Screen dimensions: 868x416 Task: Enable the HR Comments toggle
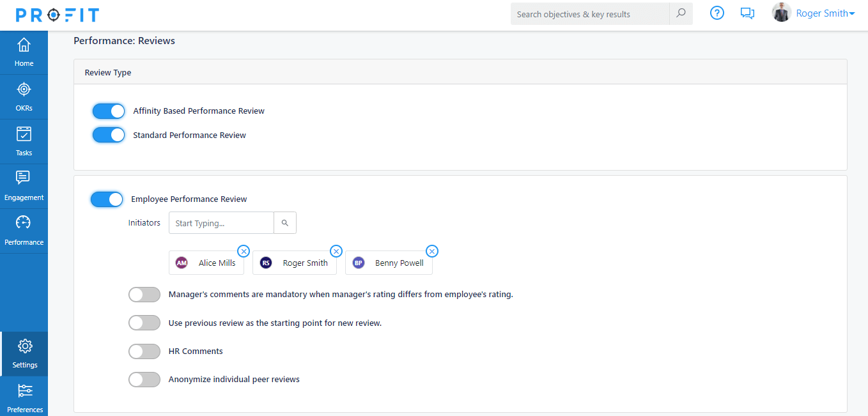coord(144,351)
